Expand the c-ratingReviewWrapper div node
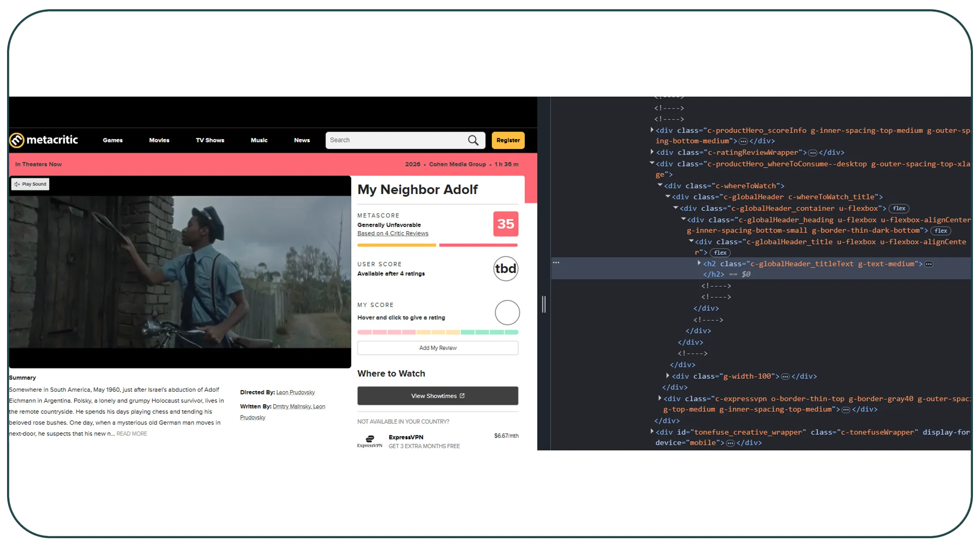This screenshot has width=980, height=547. pyautogui.click(x=652, y=152)
